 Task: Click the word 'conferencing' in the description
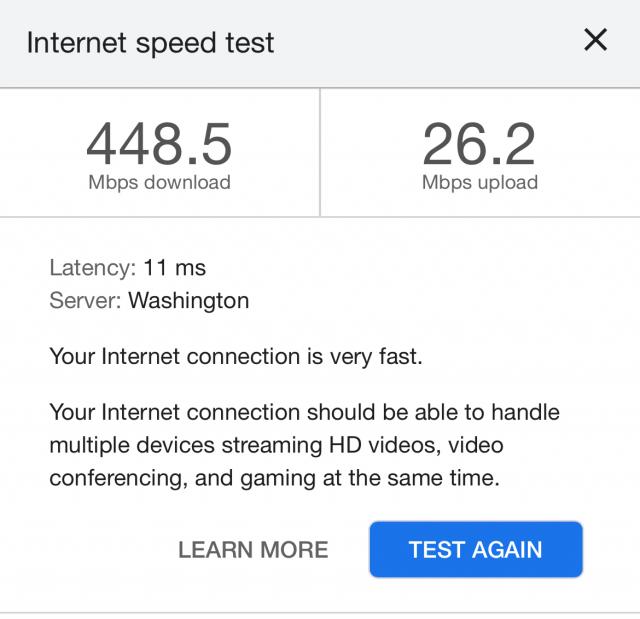[x=118, y=479]
